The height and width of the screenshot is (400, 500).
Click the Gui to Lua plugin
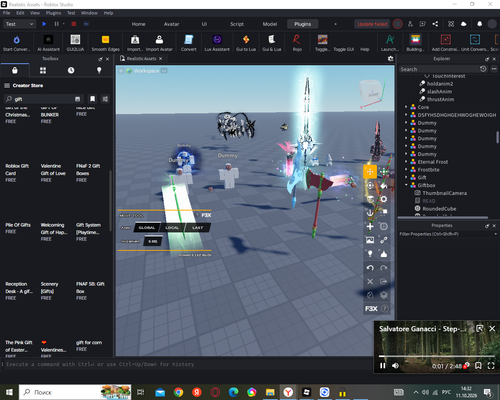pyautogui.click(x=246, y=43)
